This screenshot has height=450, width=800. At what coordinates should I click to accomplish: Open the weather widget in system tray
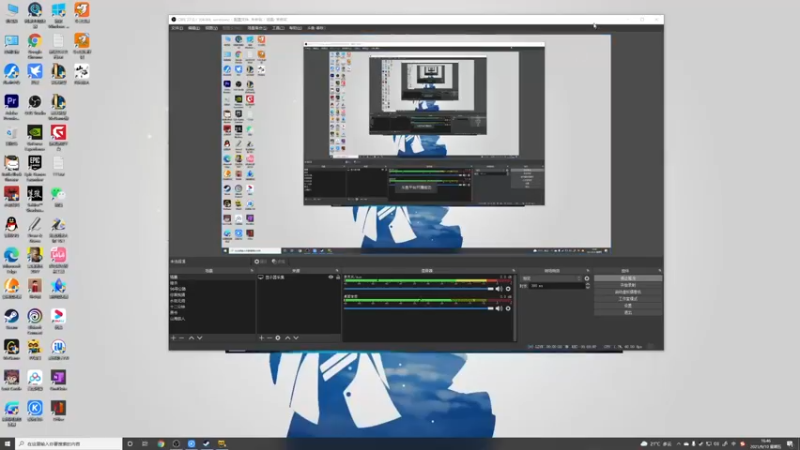(657, 444)
